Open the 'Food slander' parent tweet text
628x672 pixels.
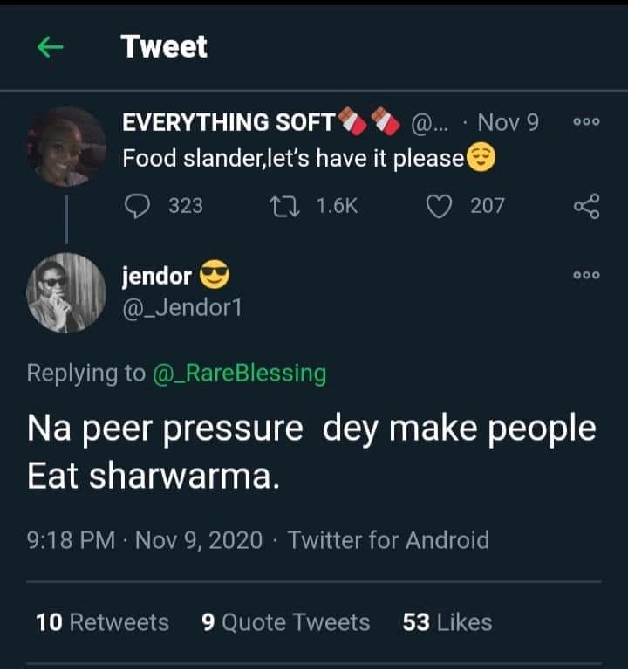point(292,160)
